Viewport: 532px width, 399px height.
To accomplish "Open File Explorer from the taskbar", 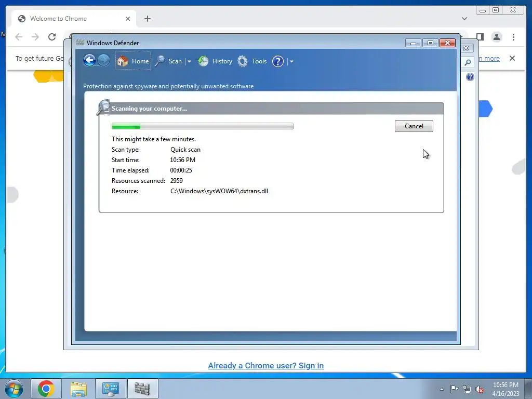I will click(78, 389).
